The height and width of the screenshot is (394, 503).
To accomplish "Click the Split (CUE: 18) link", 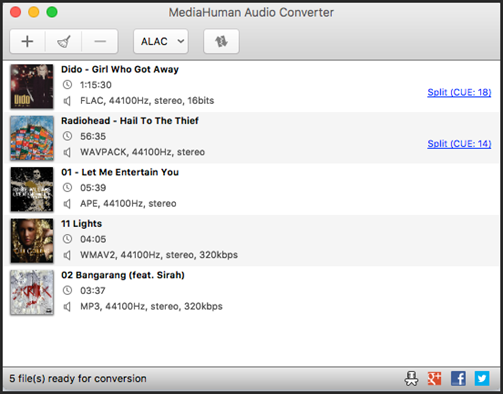I will pos(459,92).
